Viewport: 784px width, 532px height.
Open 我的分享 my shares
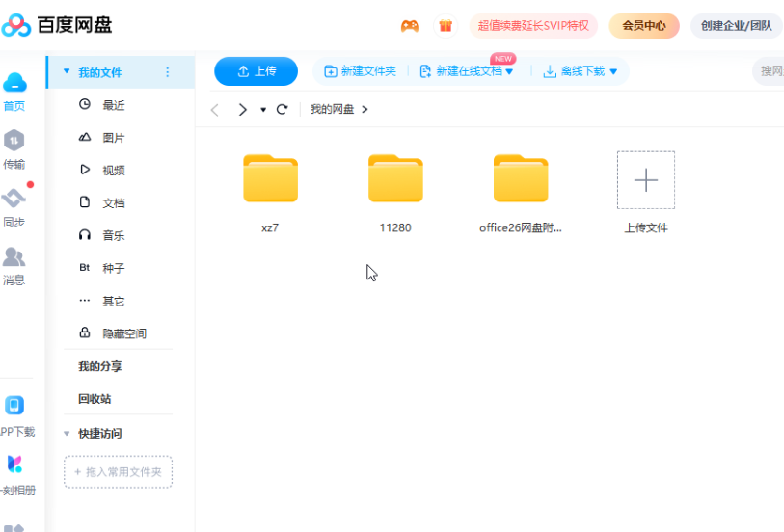point(100,366)
